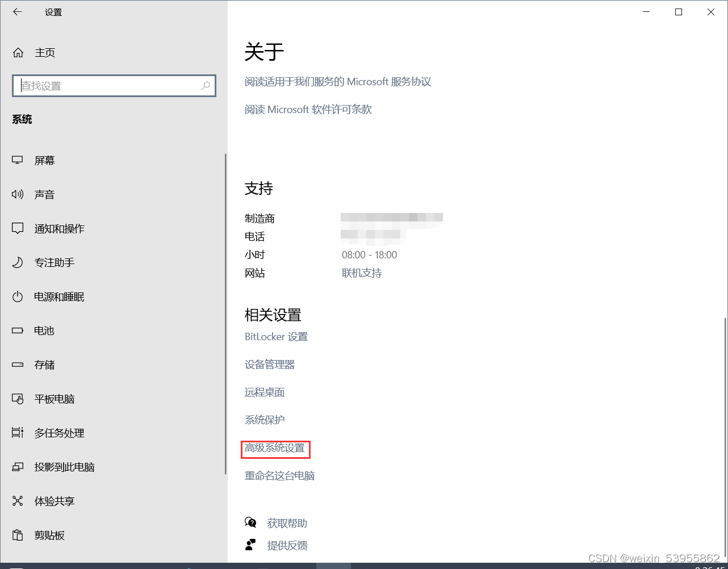The width and height of the screenshot is (728, 569).
Task: Select 剪贴板 in the sidebar
Action: pos(113,535)
